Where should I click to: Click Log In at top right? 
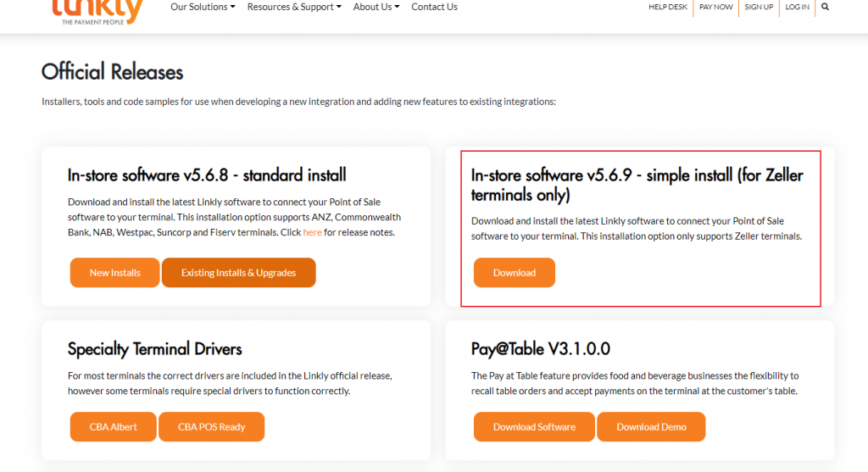coord(797,7)
